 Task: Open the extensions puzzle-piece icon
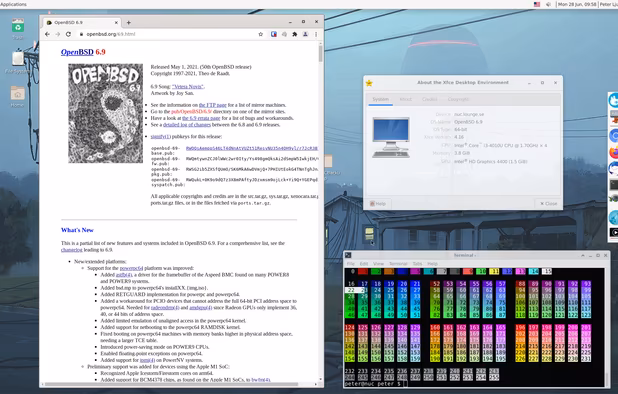[x=294, y=34]
